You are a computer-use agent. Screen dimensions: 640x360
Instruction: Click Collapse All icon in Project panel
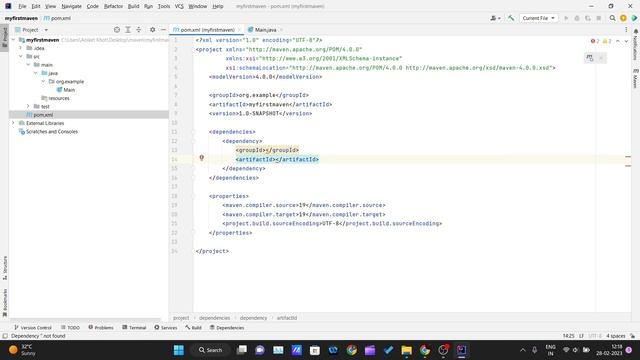139,30
